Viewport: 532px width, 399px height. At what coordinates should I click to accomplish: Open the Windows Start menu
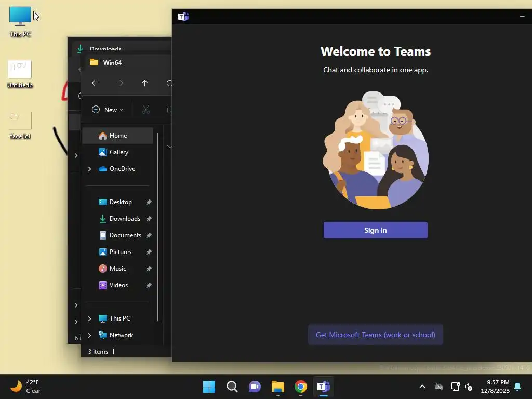(209, 387)
